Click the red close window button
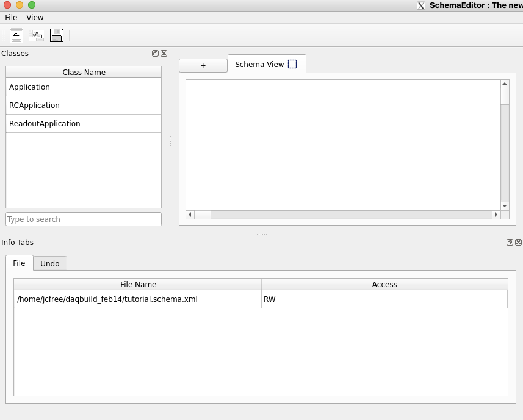Screen dimensions: 523x420 (x=7, y=5)
